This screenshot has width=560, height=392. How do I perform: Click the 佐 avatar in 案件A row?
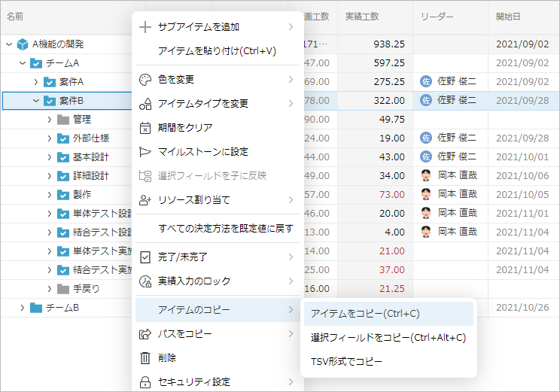pyautogui.click(x=425, y=82)
